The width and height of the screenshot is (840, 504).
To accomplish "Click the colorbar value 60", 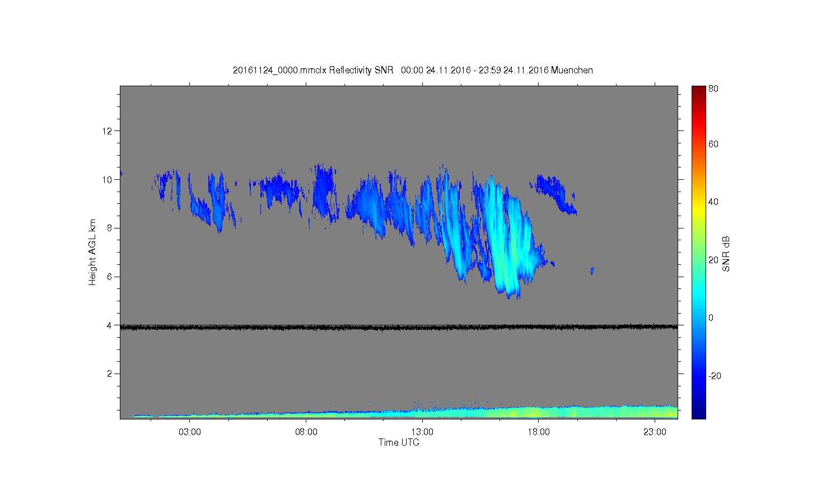I will point(713,144).
